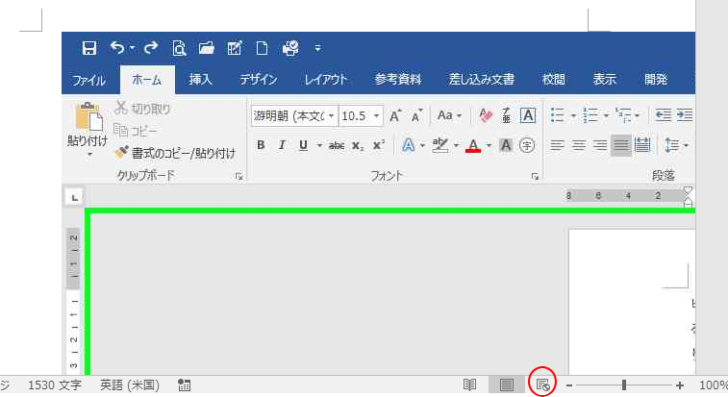Screen dimensions: 728x397
Task: Click the bullets list icon
Action: 557,115
